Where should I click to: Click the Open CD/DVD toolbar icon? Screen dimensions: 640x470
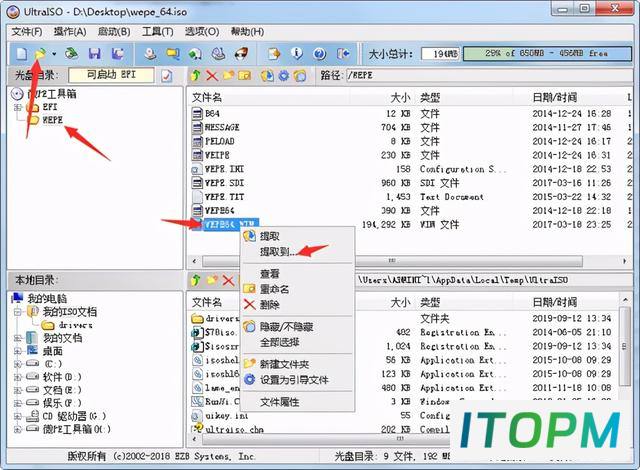click(72, 53)
